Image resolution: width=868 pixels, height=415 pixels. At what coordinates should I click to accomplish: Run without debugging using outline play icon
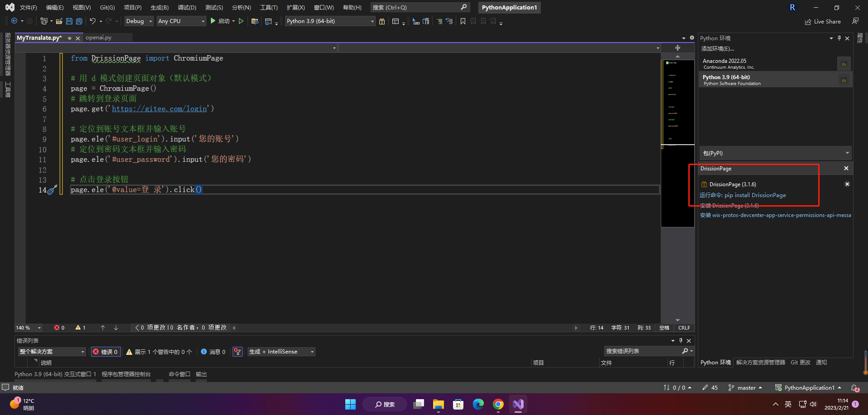pyautogui.click(x=241, y=21)
